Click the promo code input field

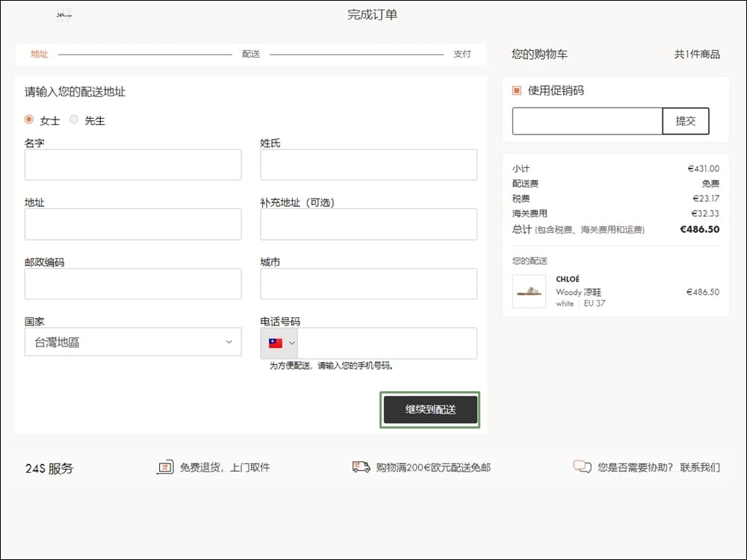tap(587, 121)
